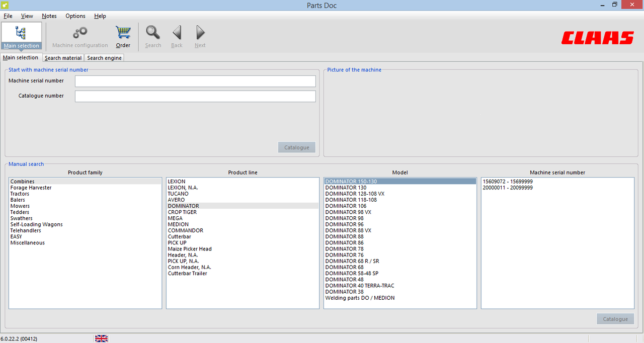Select DOMINATOR 106 model
644x343 pixels.
(400, 206)
